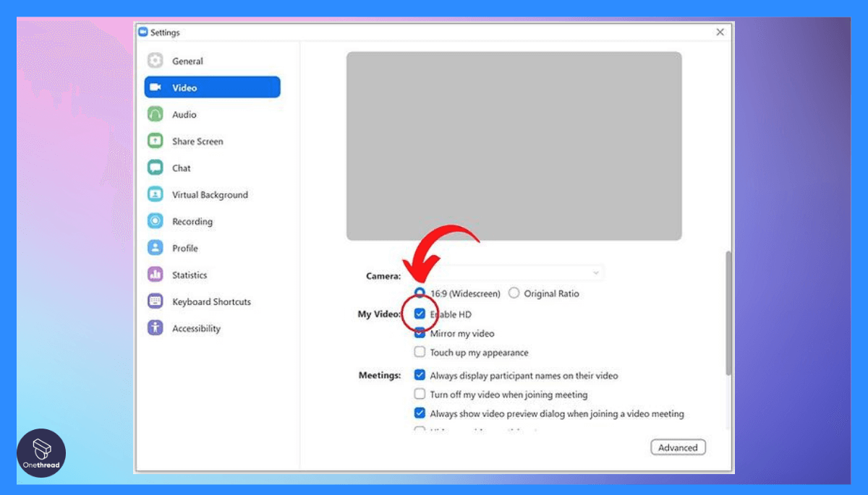Check Touch up my appearance
868x495 pixels.
pyautogui.click(x=420, y=352)
